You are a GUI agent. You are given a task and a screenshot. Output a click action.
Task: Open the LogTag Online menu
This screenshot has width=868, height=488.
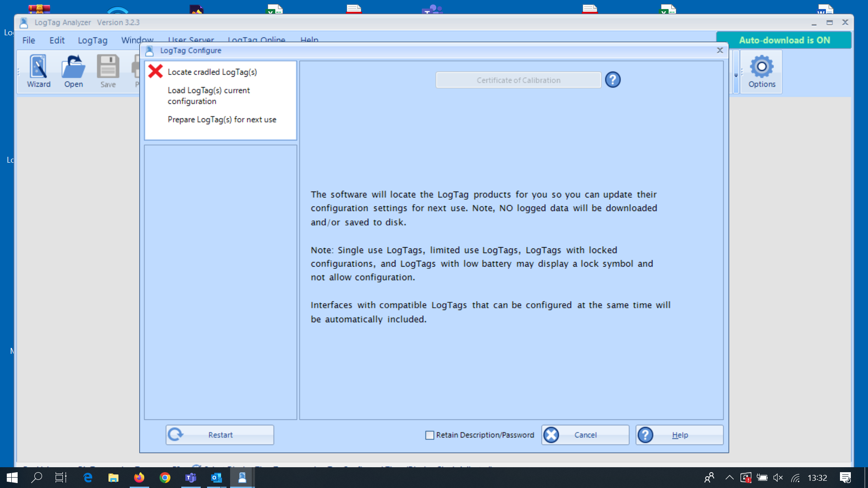tap(256, 40)
